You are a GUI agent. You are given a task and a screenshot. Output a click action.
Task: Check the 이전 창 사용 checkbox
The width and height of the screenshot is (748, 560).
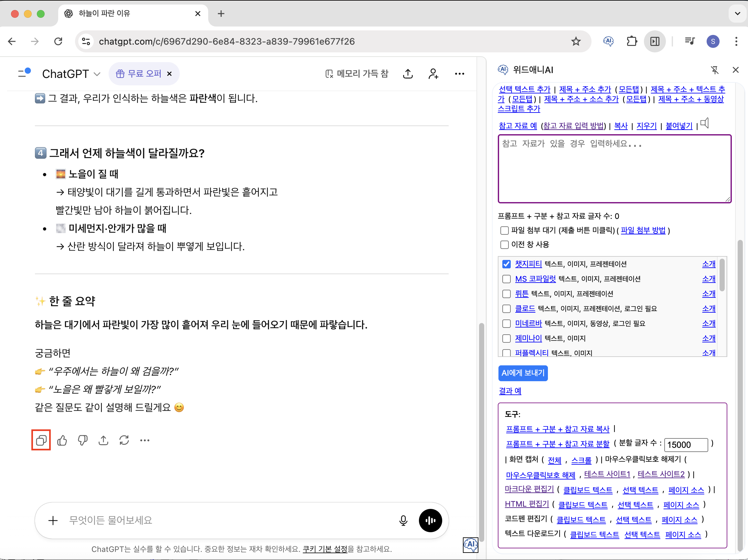tap(504, 244)
